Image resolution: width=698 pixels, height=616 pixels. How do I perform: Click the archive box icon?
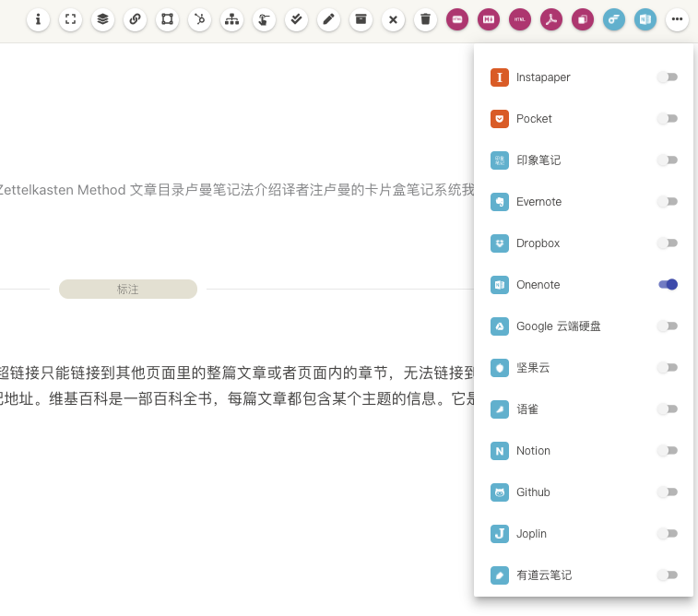point(361,19)
